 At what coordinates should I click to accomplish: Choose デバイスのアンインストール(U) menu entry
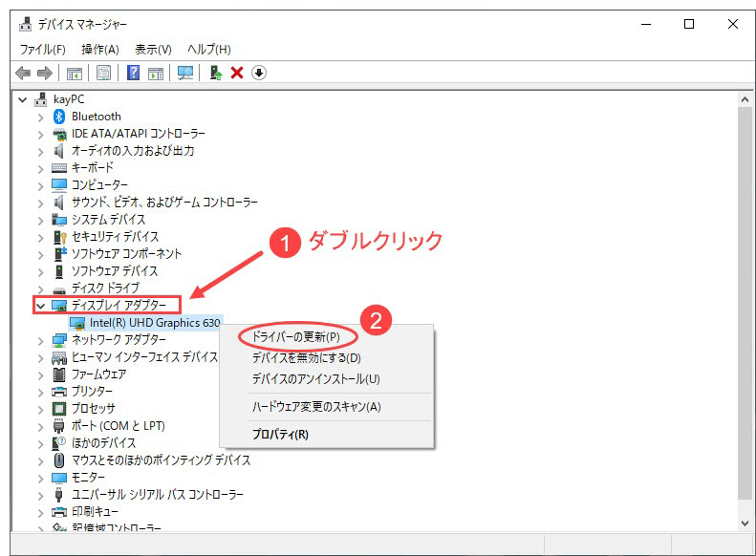point(315,378)
